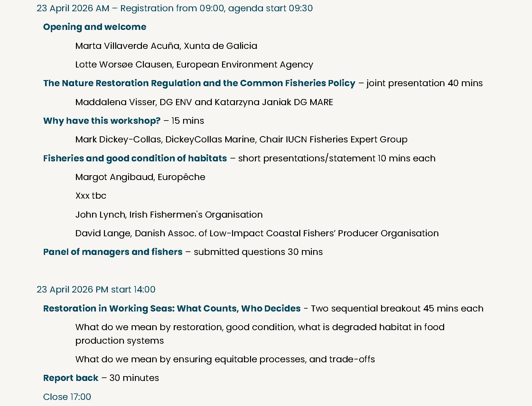This screenshot has height=406, width=532.
Task: Click the 'Close 17:00' line
Action: point(67,397)
